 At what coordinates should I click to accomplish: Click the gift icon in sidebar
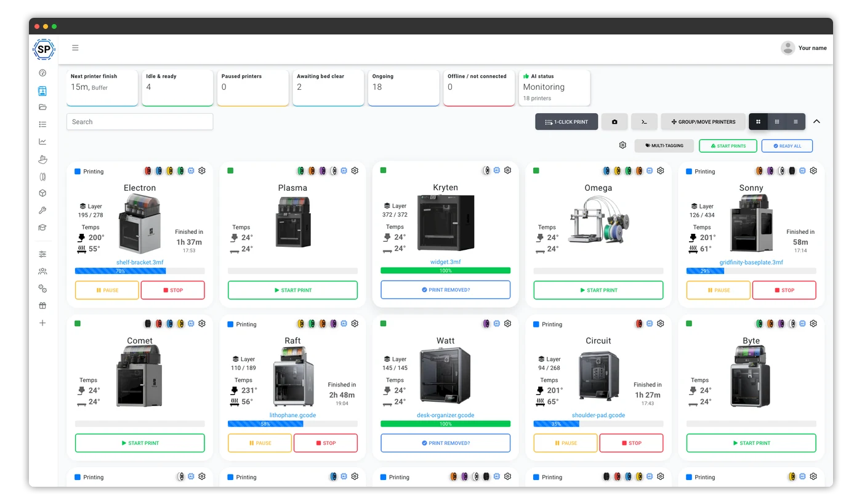click(x=42, y=306)
